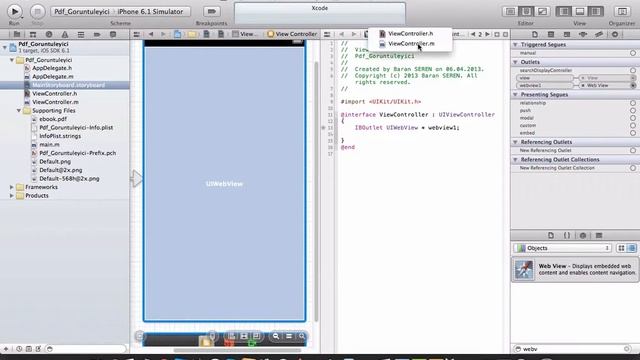Choose the iPhone 6.1 Simulator destination
Viewport: 640px width, 360px height.
pyautogui.click(x=150, y=12)
